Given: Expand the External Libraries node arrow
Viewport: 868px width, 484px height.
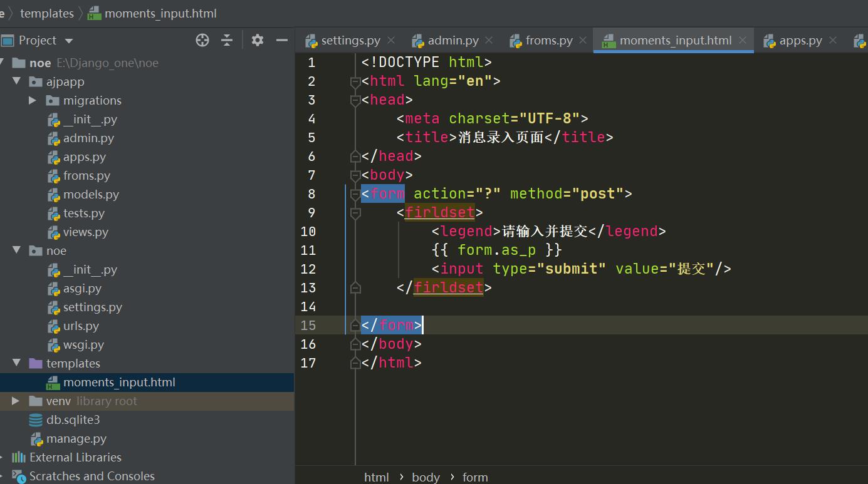Looking at the screenshot, I should [2, 457].
